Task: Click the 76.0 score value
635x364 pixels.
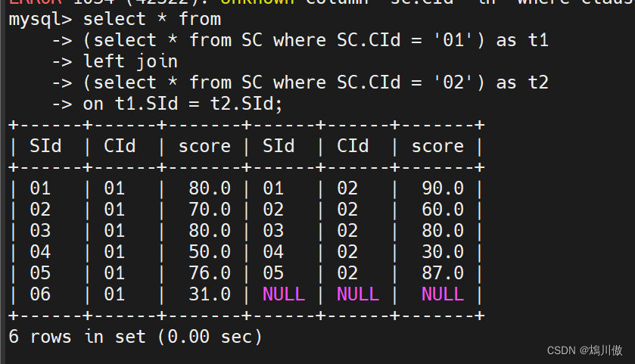Action: coord(210,273)
